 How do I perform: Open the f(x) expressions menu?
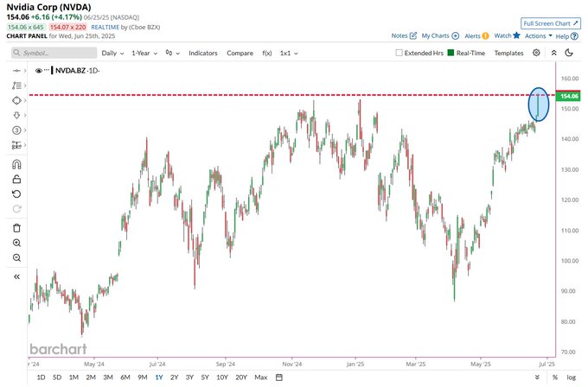coord(266,54)
